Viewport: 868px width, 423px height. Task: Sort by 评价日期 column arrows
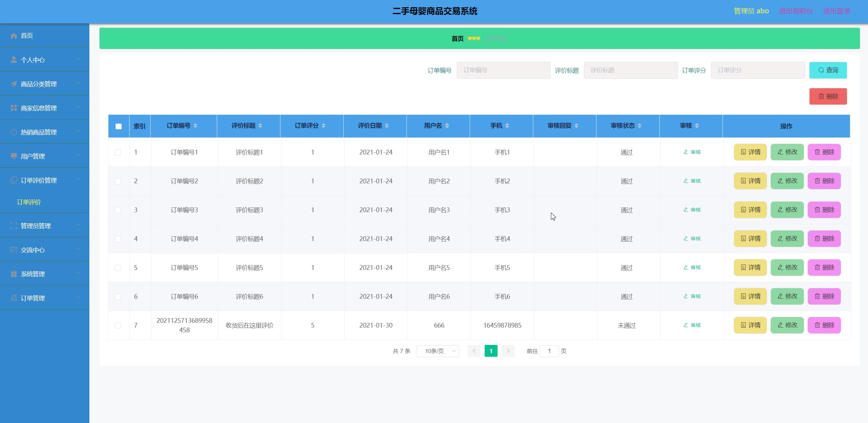tap(387, 126)
